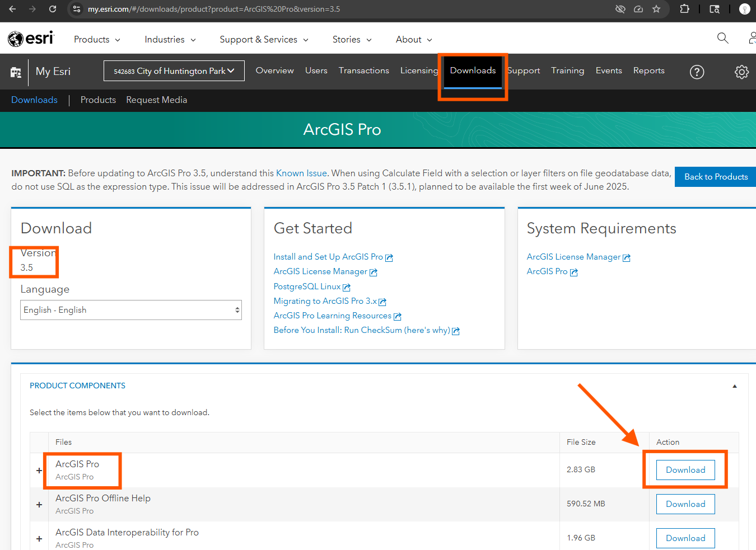Screen dimensions: 756x550
Task: Click the 590.52 MB file size cell
Action: (586, 504)
